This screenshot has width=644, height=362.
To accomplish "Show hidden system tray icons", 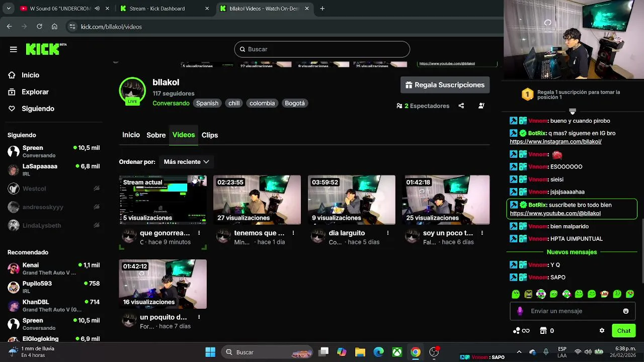I will [519, 352].
